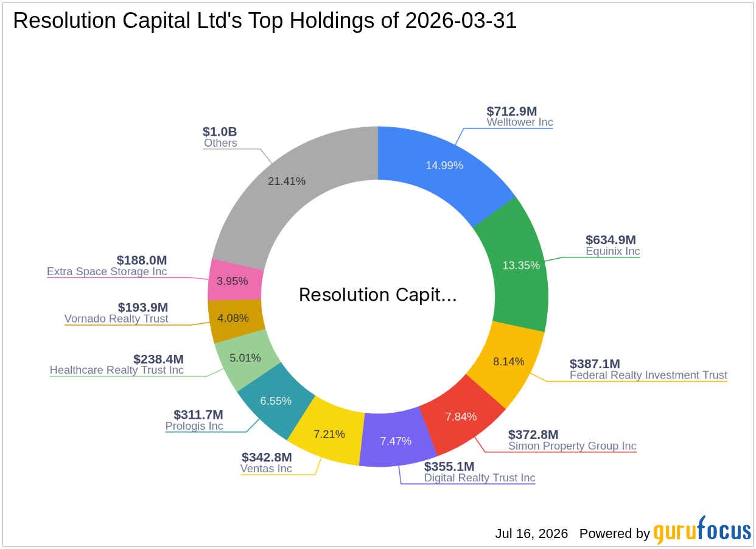
Task: Click the 7.21% percentage label
Action: pos(329,434)
